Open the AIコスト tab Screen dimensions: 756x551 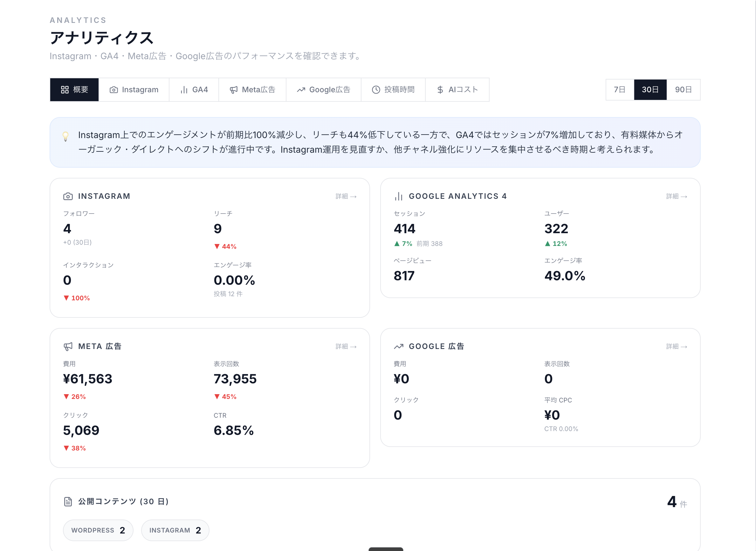[x=457, y=90]
